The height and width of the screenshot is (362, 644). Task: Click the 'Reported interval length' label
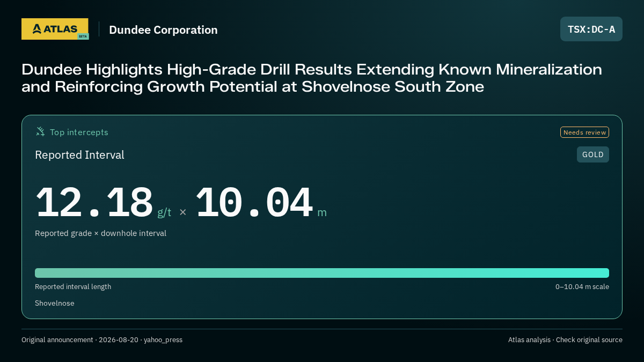point(73,287)
